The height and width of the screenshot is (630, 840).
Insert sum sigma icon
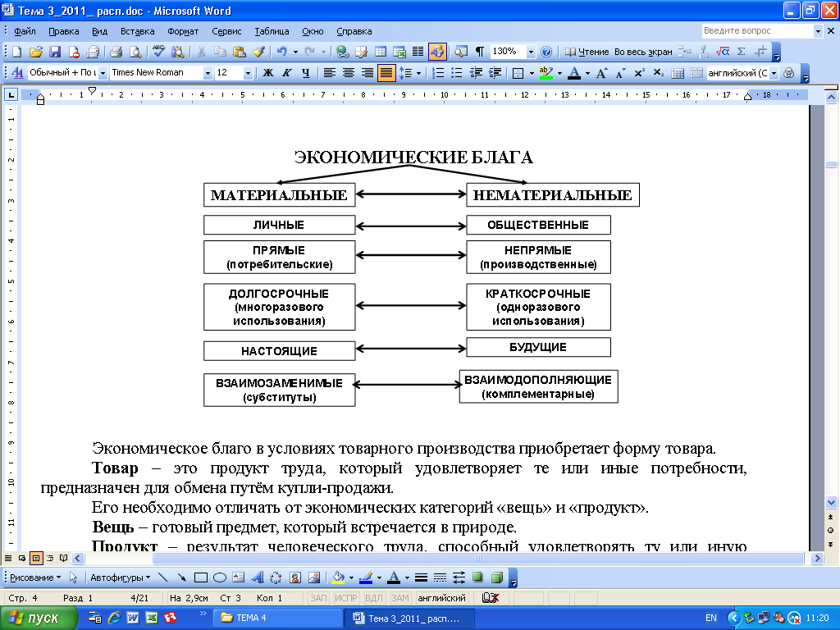pos(742,52)
